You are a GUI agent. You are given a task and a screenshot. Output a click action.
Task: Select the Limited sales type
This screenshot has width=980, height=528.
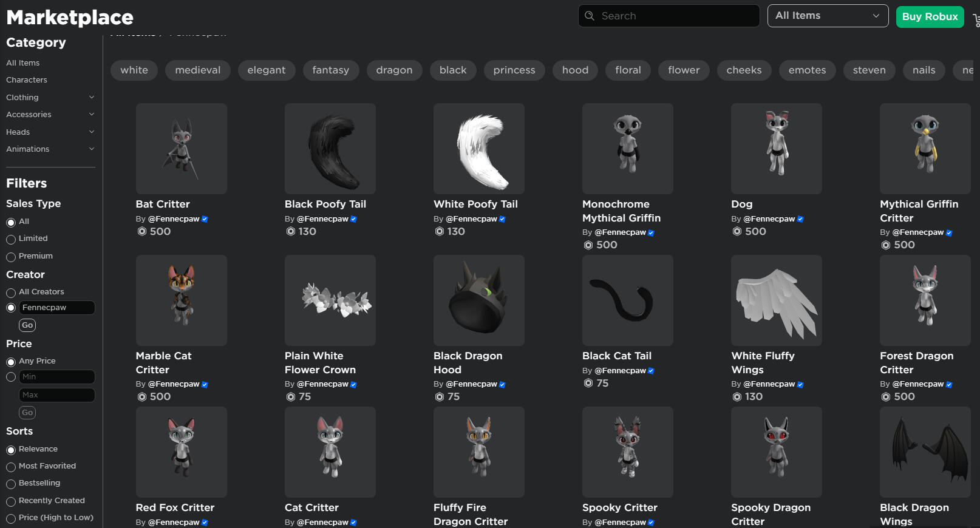[11, 240]
